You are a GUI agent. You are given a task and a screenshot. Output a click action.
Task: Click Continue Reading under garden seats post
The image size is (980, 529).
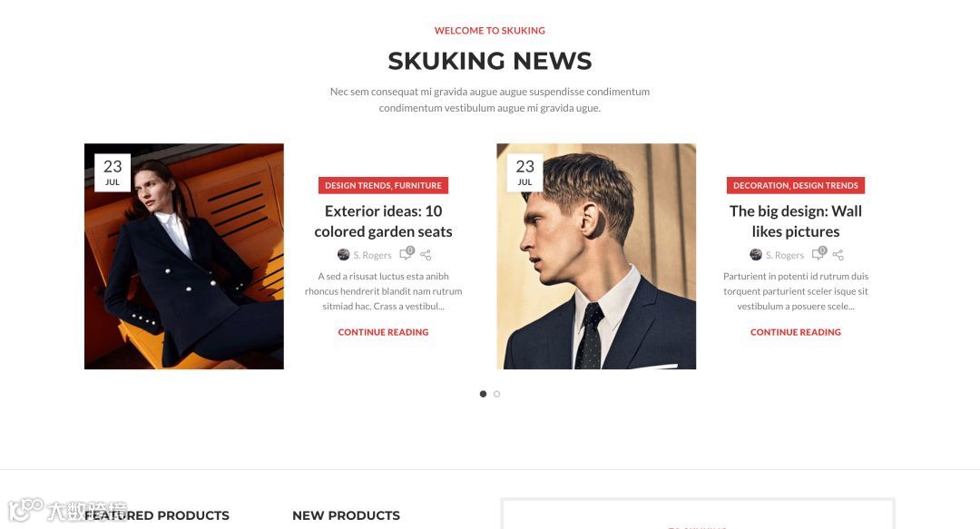[383, 332]
